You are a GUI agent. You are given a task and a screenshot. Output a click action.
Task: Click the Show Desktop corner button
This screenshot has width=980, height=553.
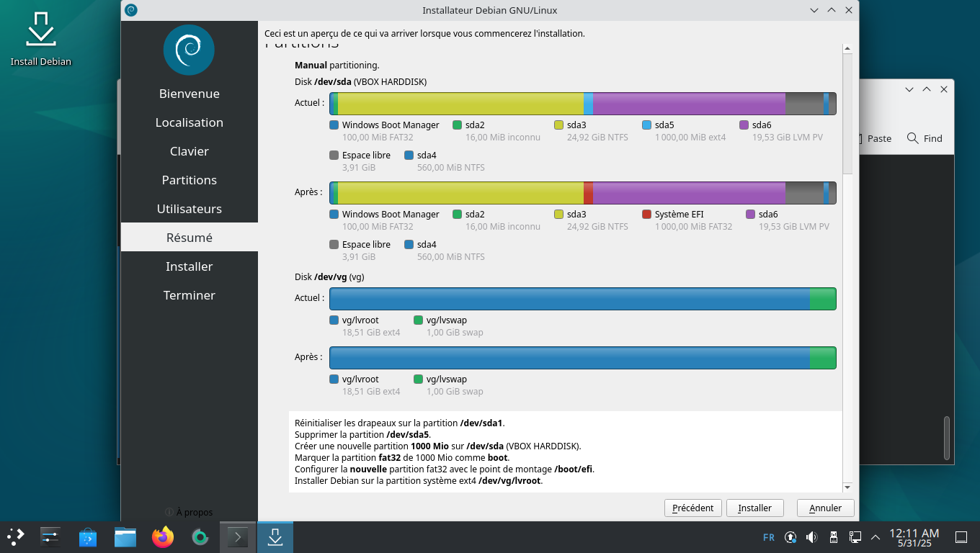click(x=961, y=537)
